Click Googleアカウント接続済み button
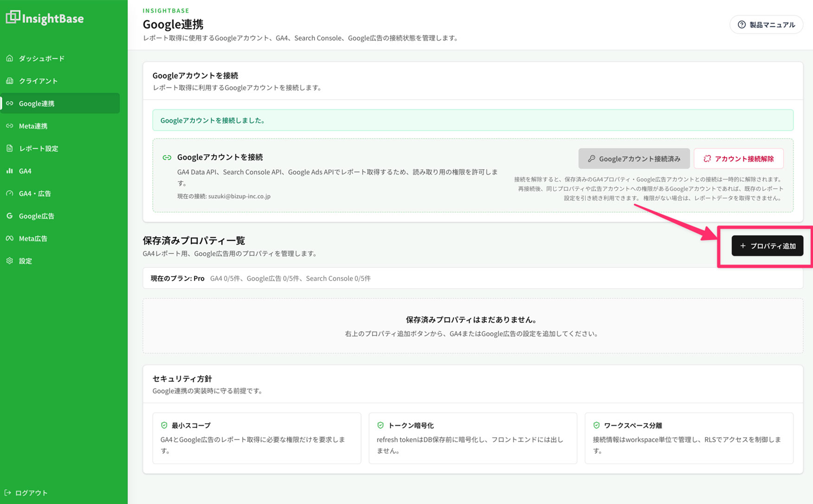 pos(634,159)
